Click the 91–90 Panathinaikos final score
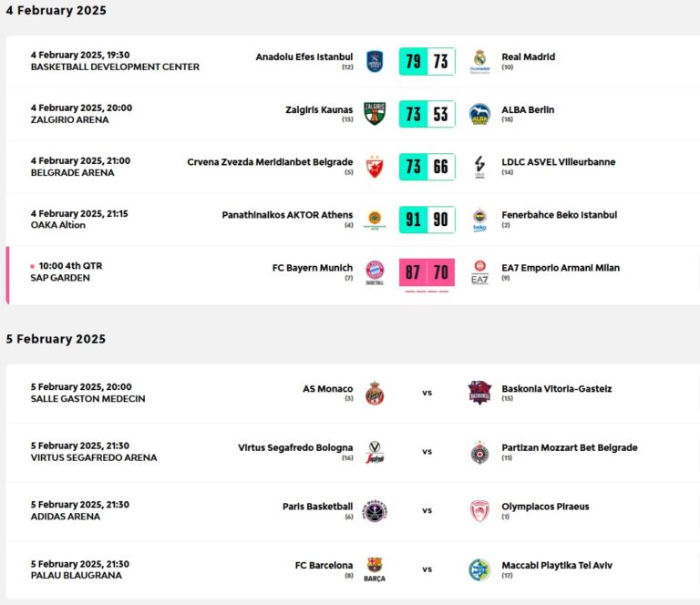The image size is (700, 605). click(427, 220)
